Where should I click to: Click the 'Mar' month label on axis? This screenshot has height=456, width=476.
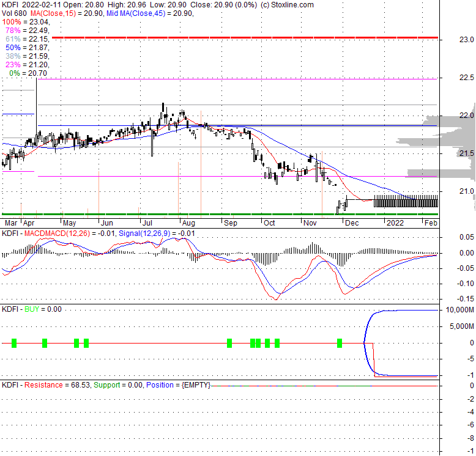(x=11, y=223)
